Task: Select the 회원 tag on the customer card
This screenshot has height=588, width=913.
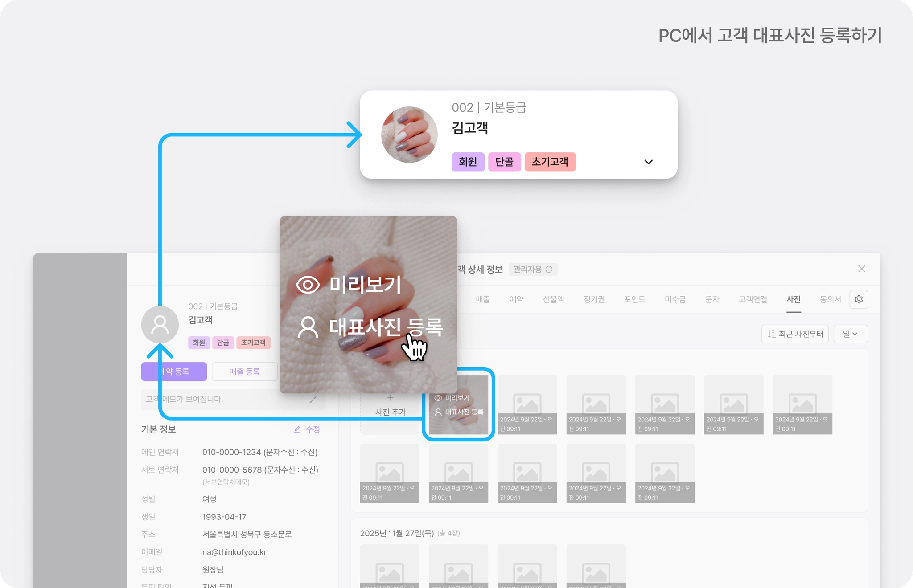Action: pos(468,162)
